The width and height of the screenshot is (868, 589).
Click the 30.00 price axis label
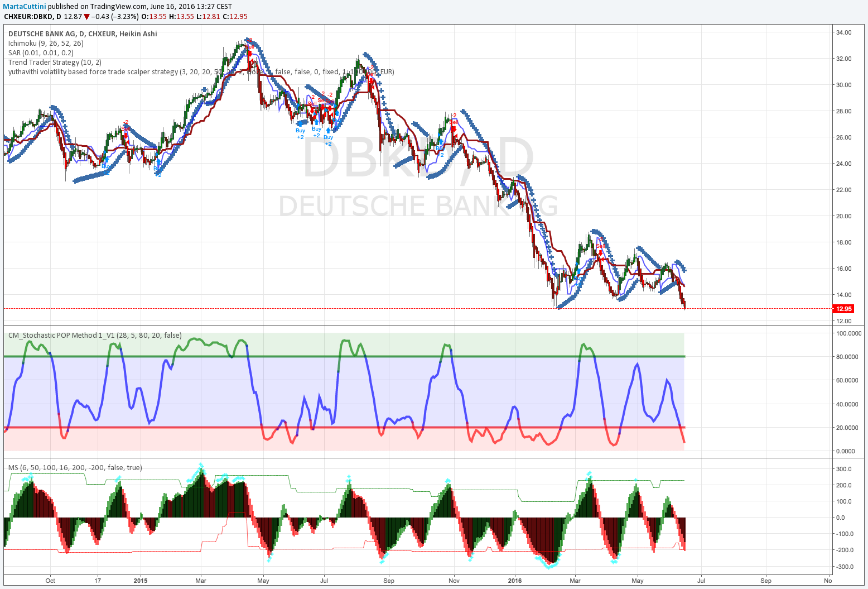(x=843, y=85)
